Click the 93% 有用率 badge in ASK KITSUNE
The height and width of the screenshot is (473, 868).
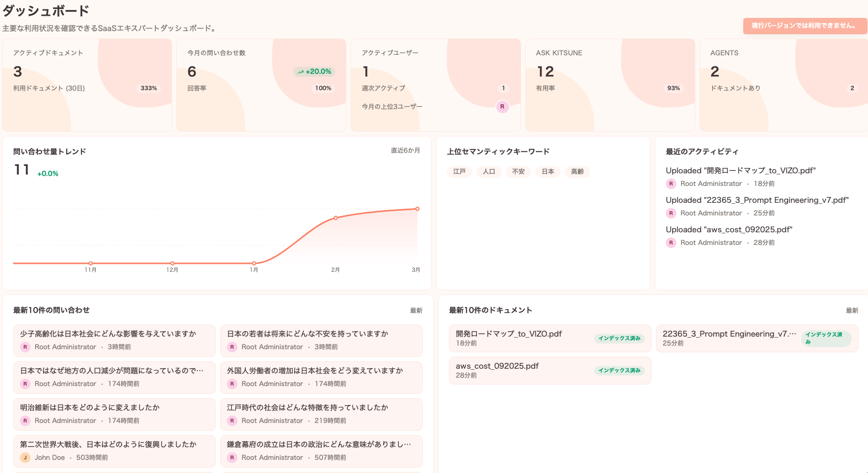[x=673, y=88]
